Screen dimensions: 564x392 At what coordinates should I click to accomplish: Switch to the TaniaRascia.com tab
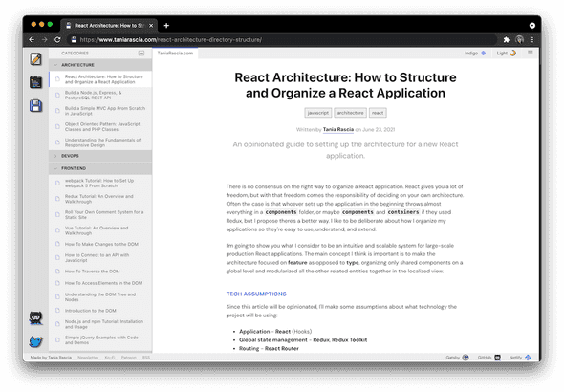click(175, 53)
